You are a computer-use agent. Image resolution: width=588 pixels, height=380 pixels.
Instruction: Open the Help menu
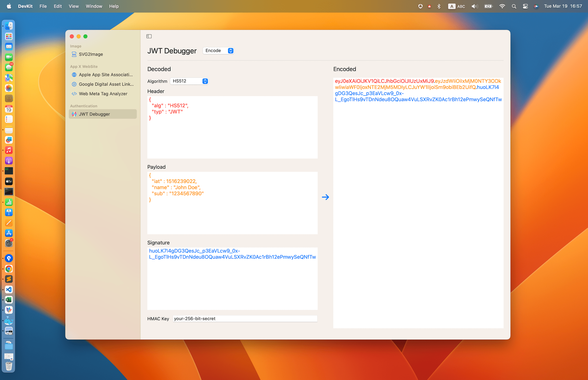(x=114, y=6)
